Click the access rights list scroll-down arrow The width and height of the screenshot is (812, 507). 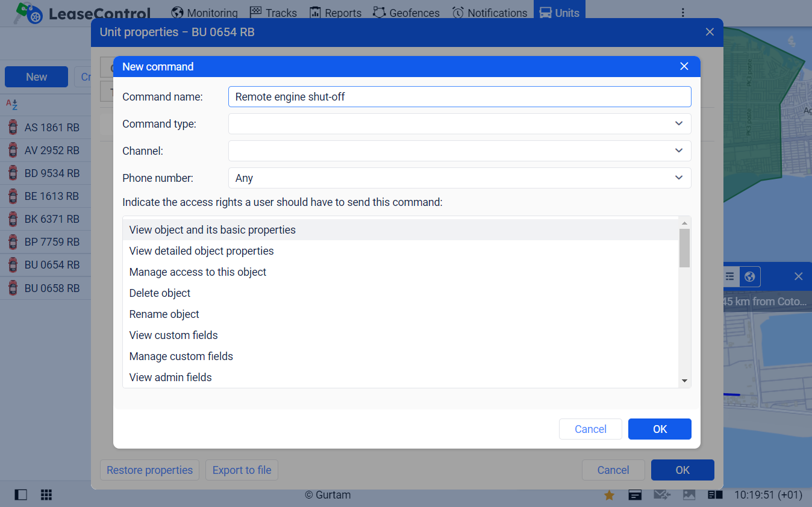click(x=684, y=381)
